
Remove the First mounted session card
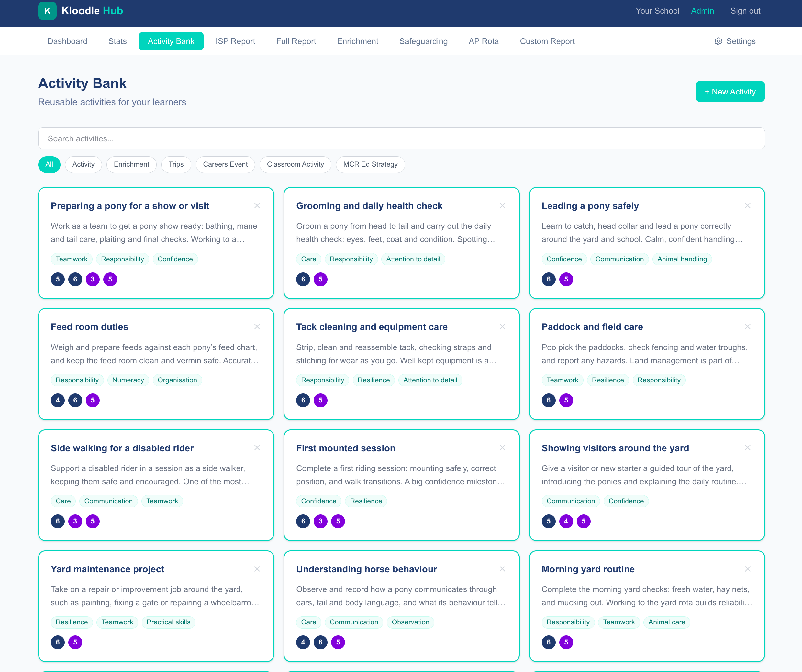(x=502, y=448)
